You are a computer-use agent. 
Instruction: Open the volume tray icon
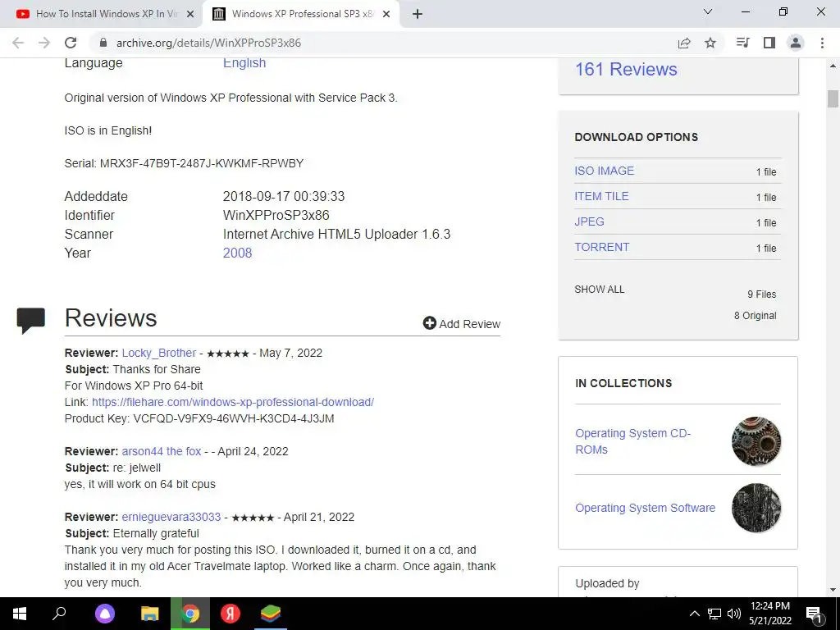pos(734,614)
